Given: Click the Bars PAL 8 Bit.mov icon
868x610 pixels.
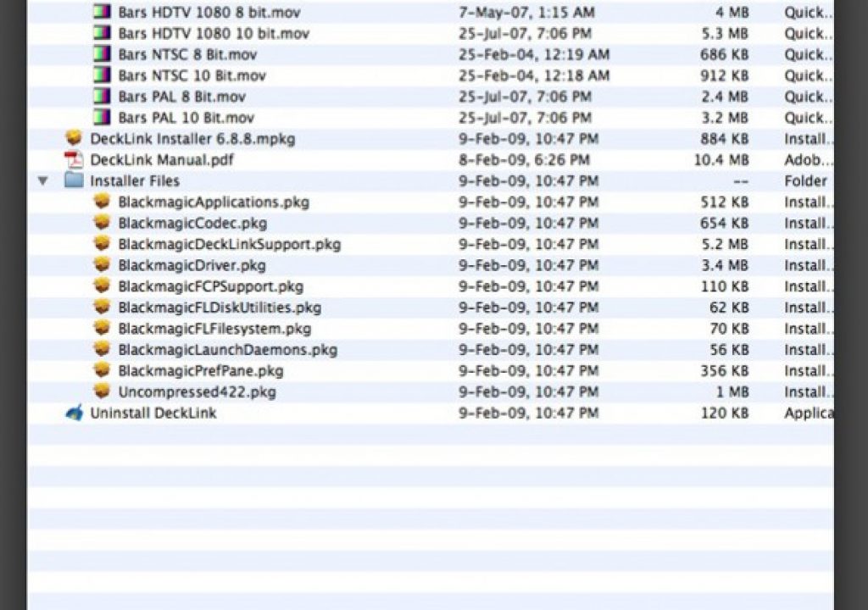Looking at the screenshot, I should (x=102, y=96).
